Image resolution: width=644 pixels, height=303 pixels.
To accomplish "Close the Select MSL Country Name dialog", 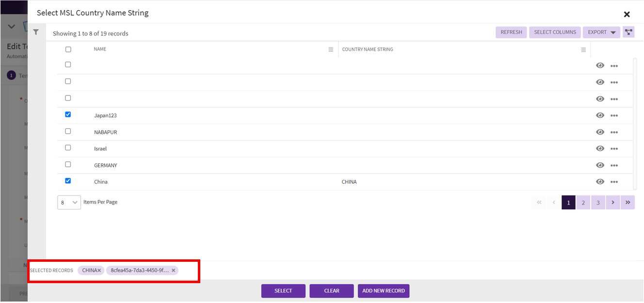I will (x=627, y=15).
